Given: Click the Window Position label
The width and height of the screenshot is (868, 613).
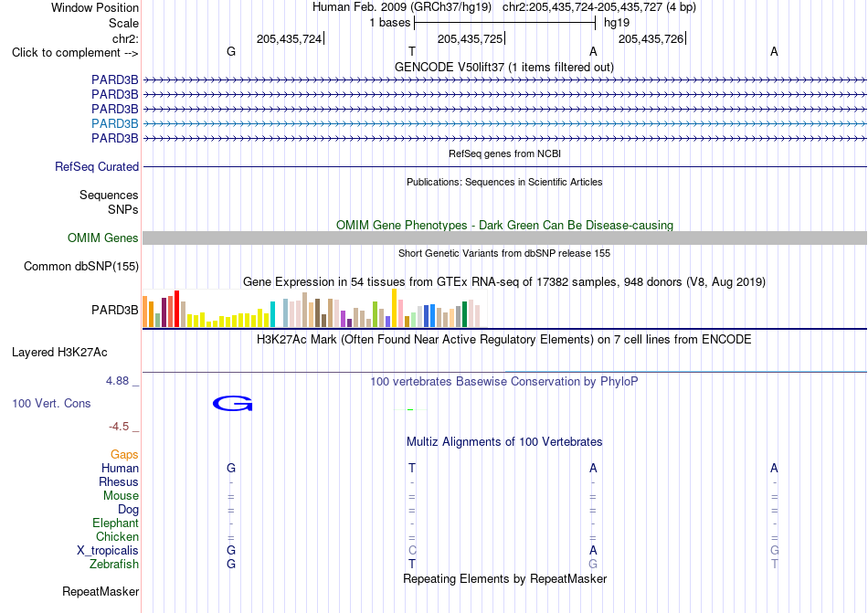Looking at the screenshot, I should (95, 7).
